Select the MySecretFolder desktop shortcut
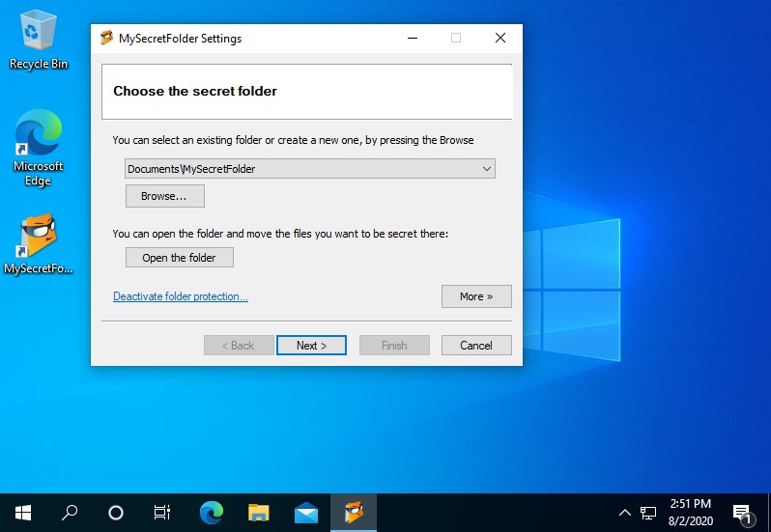This screenshot has height=532, width=771. [39, 243]
